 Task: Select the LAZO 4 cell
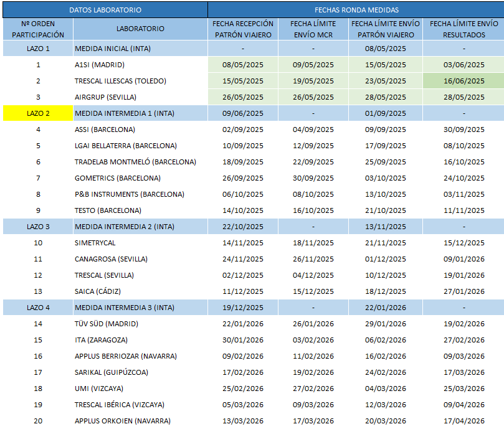tap(38, 308)
